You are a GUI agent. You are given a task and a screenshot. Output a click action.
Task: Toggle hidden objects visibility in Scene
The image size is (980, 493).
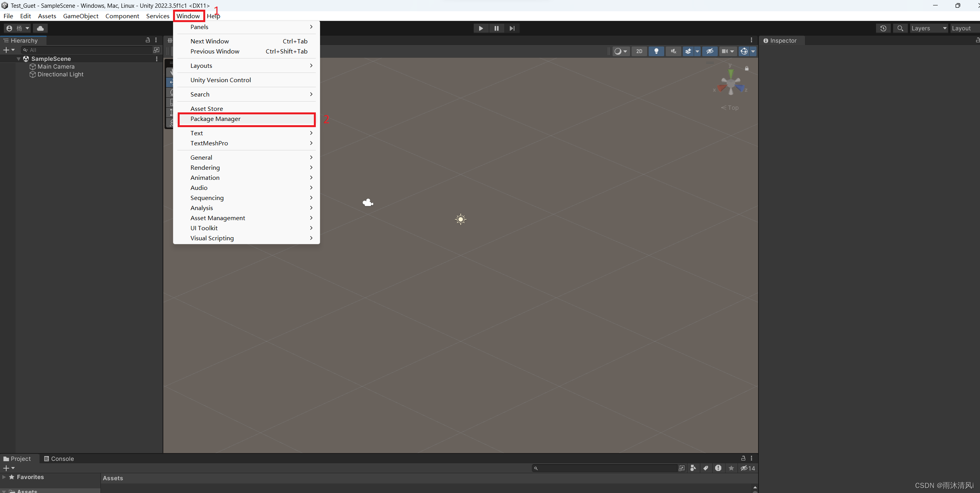click(x=710, y=51)
